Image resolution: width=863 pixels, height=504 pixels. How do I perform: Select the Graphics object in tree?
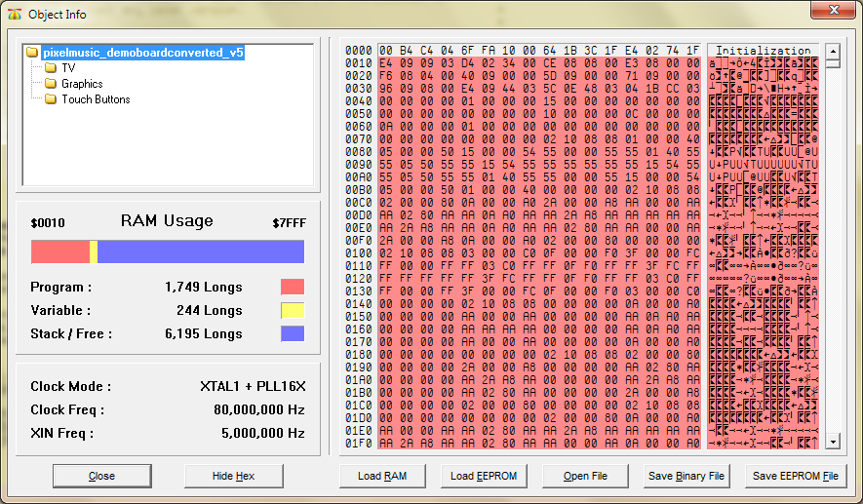coord(82,84)
